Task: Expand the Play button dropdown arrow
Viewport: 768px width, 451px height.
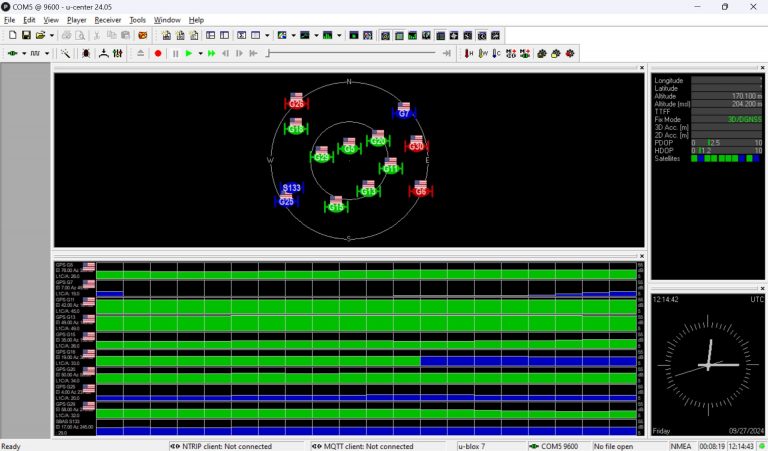Action: (x=200, y=53)
